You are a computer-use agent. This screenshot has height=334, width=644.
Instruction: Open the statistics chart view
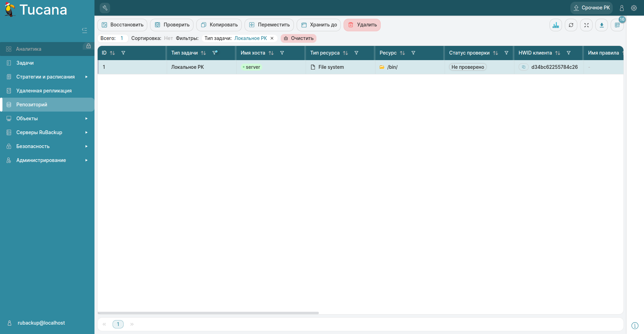pos(555,25)
